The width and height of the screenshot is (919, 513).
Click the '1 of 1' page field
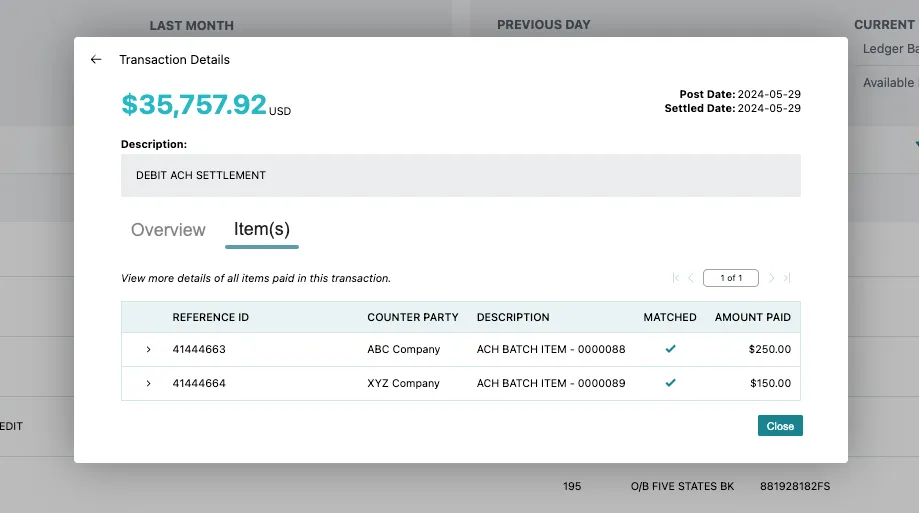click(731, 278)
